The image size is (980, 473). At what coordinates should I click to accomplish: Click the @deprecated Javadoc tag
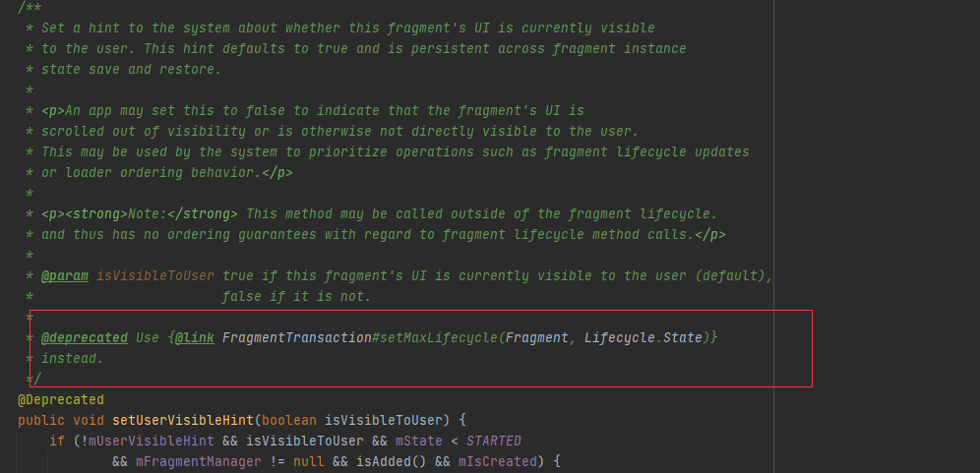tap(84, 338)
